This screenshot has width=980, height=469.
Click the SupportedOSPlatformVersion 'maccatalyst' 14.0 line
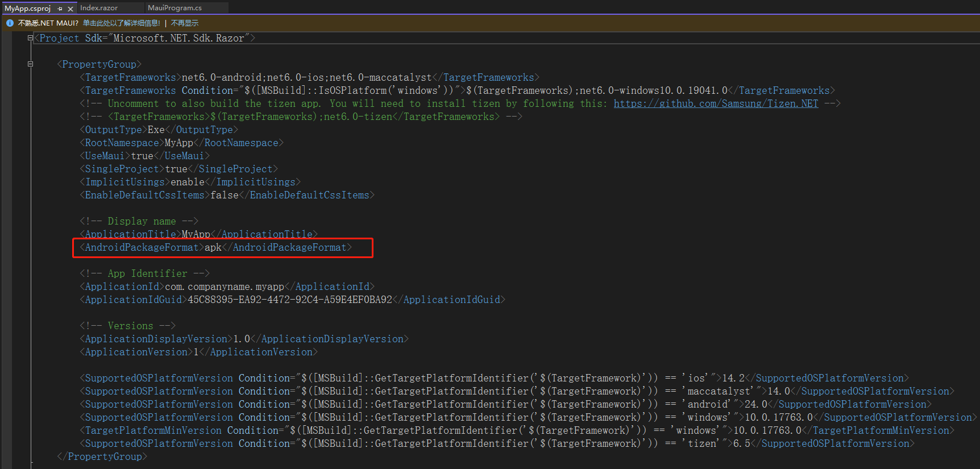(x=517, y=391)
